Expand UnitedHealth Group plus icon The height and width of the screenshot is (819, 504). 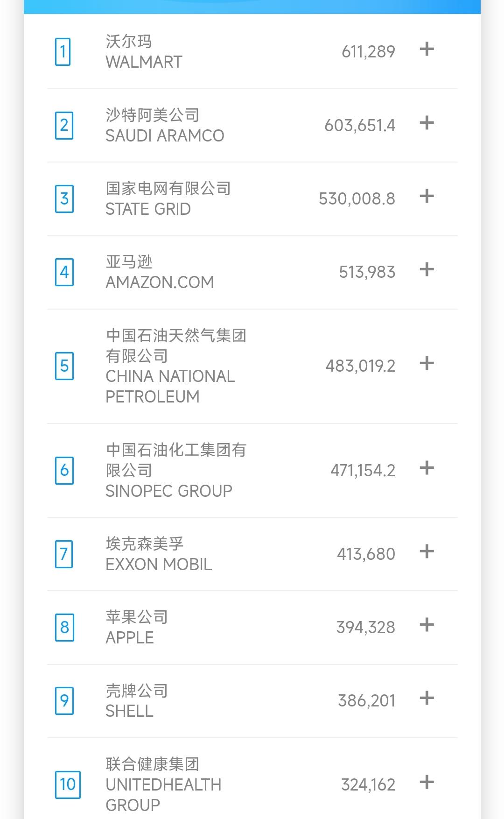(x=427, y=782)
